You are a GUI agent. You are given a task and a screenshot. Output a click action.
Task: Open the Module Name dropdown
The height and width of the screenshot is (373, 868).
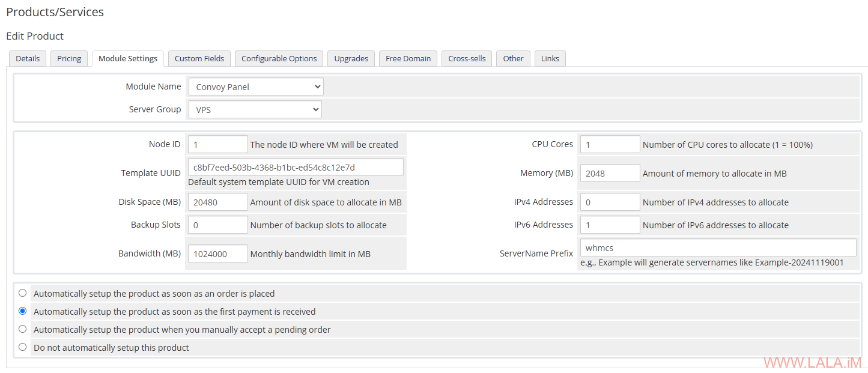point(255,86)
